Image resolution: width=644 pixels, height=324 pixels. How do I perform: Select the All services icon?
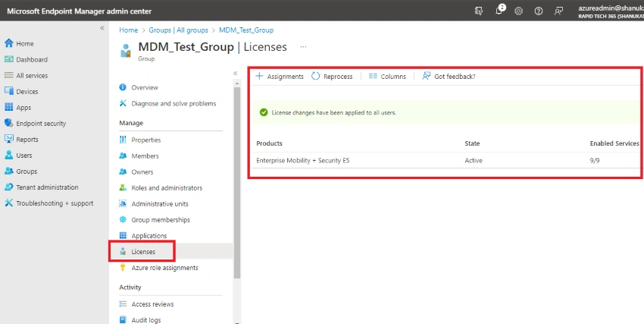click(x=9, y=76)
